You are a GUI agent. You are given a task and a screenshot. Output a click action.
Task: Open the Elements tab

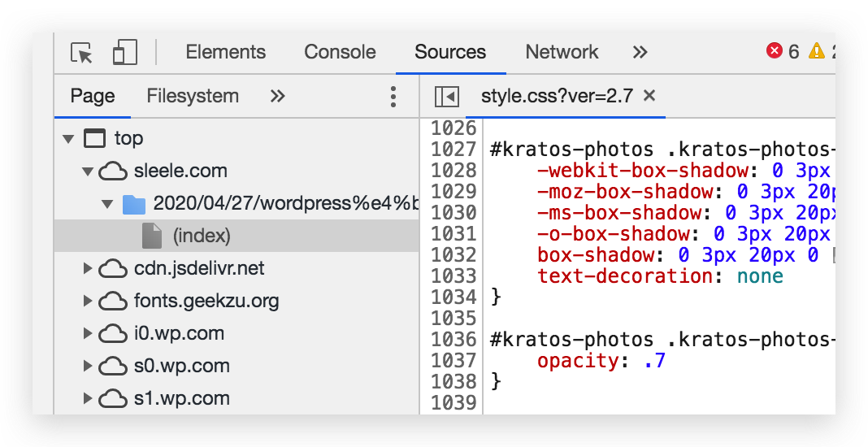tap(225, 52)
